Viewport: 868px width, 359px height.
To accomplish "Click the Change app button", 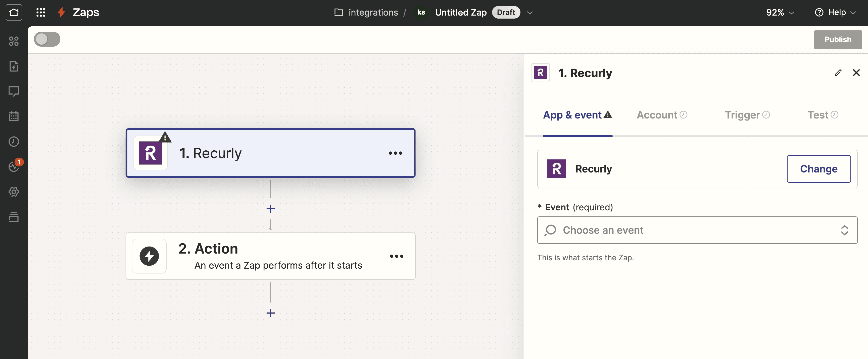I will coord(819,169).
